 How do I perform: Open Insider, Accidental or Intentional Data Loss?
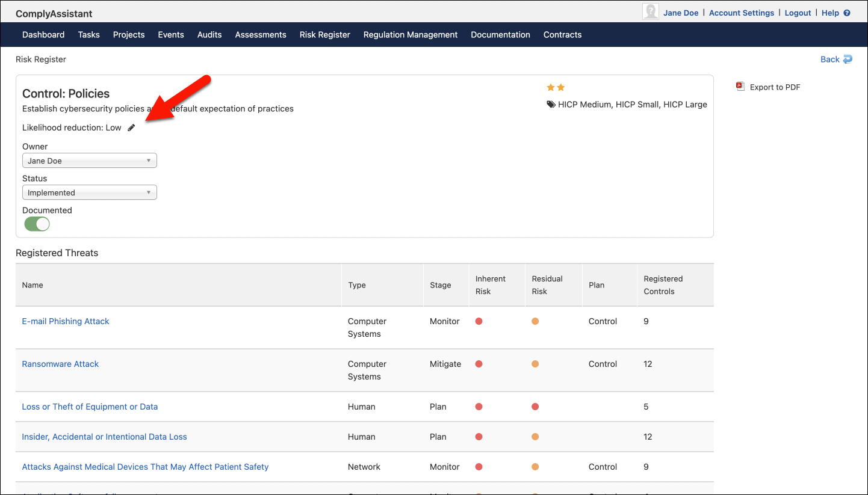pos(105,437)
